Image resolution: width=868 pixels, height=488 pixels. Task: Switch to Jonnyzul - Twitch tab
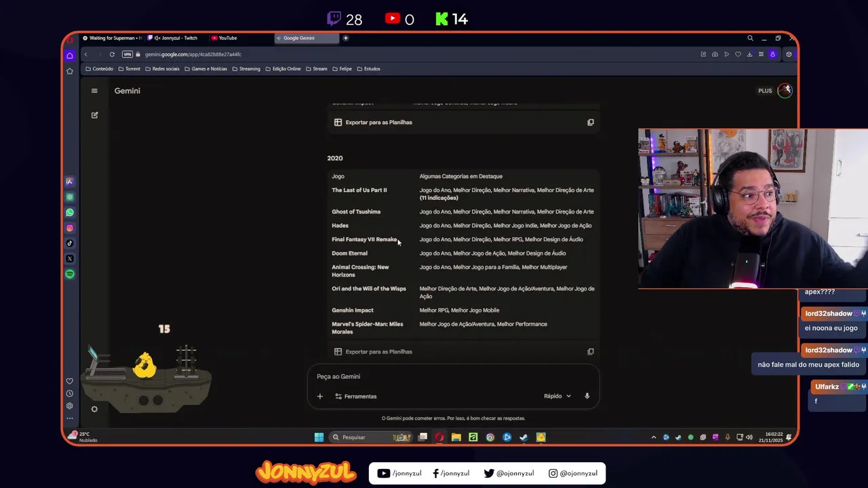click(176, 38)
